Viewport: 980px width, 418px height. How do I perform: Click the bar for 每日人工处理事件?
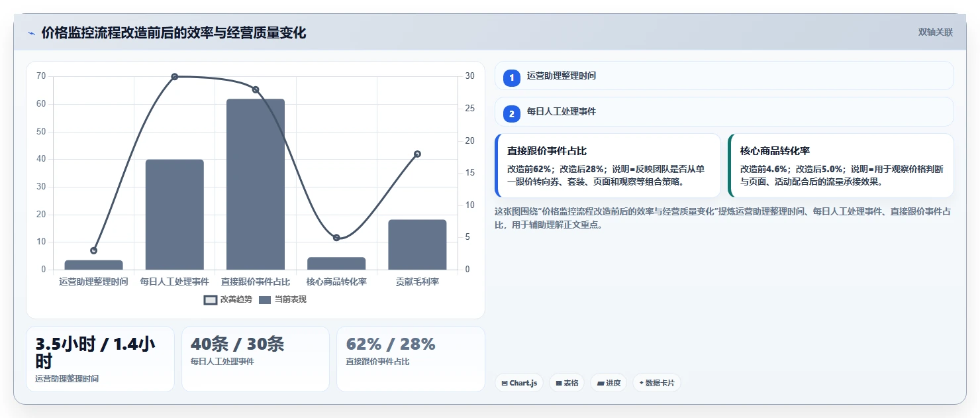coord(175,214)
